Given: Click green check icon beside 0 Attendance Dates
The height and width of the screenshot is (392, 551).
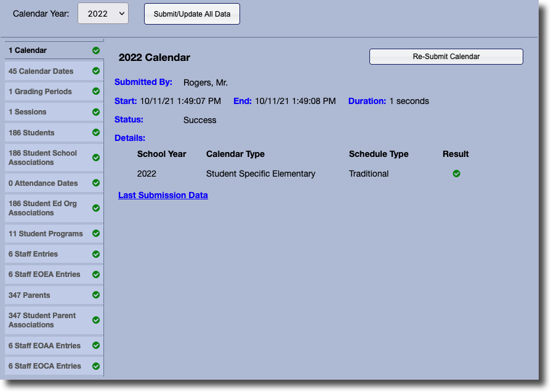Looking at the screenshot, I should 96,183.
